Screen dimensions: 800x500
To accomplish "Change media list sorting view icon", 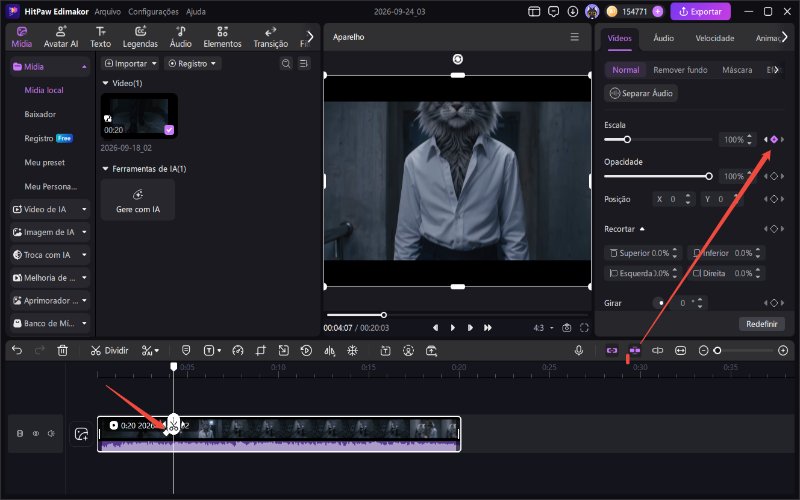I will [304, 63].
